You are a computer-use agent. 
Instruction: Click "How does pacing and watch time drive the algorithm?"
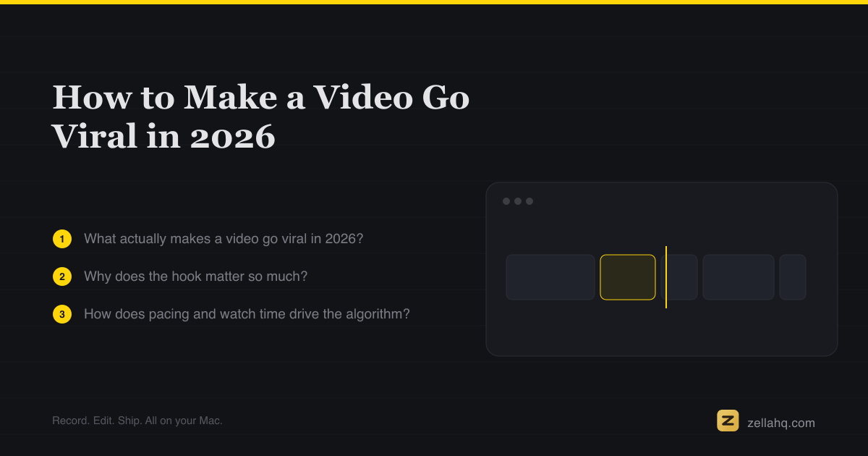click(x=247, y=314)
